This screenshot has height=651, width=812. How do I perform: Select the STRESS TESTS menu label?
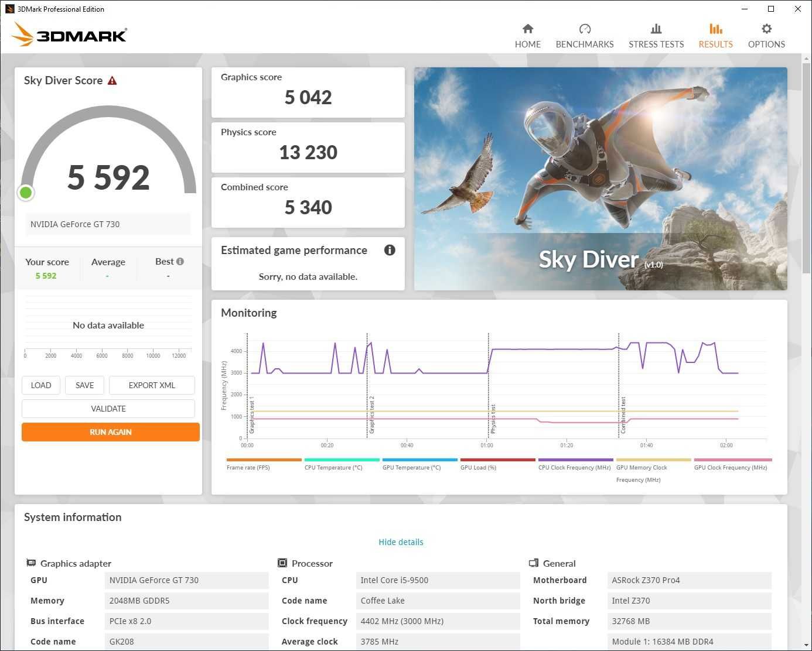tap(656, 44)
